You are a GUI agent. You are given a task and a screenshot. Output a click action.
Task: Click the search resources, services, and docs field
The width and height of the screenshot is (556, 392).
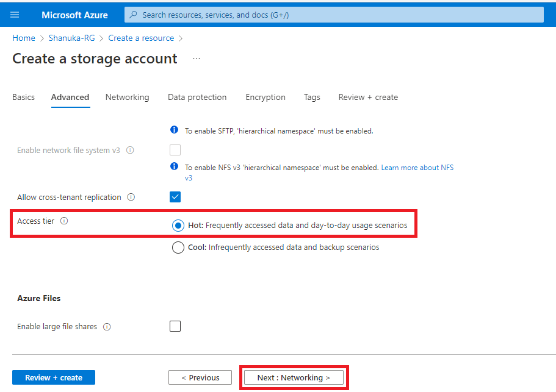334,15
